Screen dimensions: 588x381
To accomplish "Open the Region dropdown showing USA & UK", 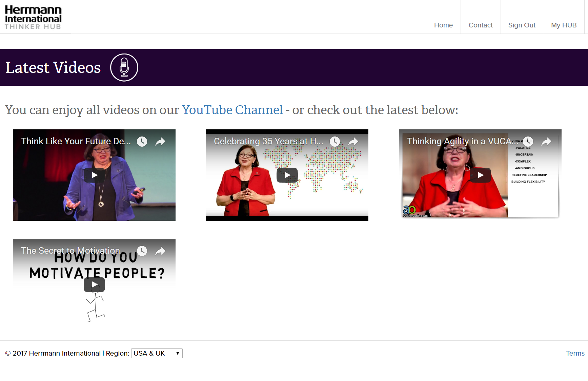I will [157, 353].
